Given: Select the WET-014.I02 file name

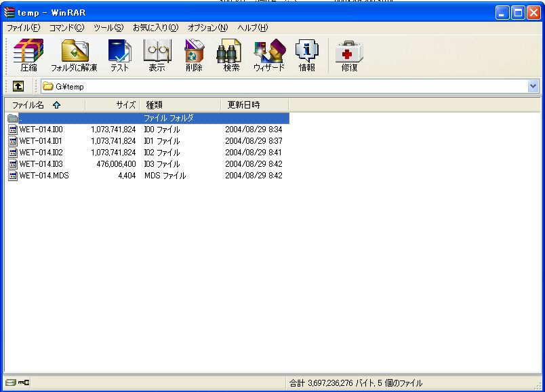Looking at the screenshot, I should (41, 153).
